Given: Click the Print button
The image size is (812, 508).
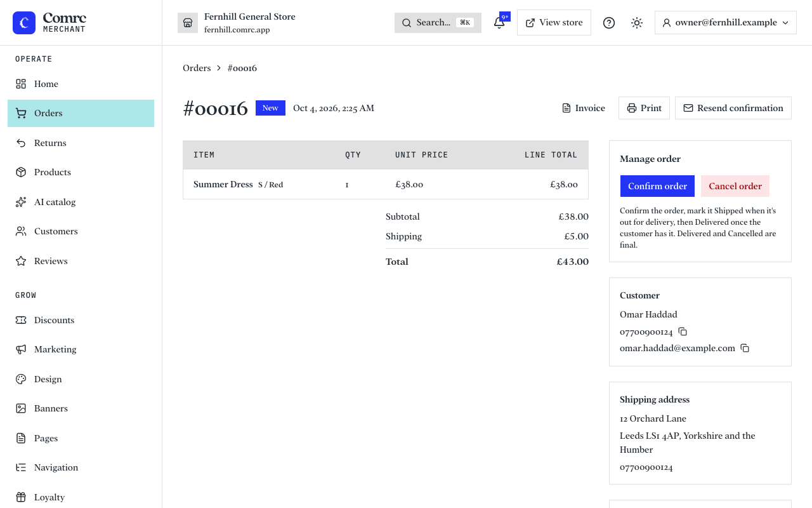Looking at the screenshot, I should [x=644, y=108].
